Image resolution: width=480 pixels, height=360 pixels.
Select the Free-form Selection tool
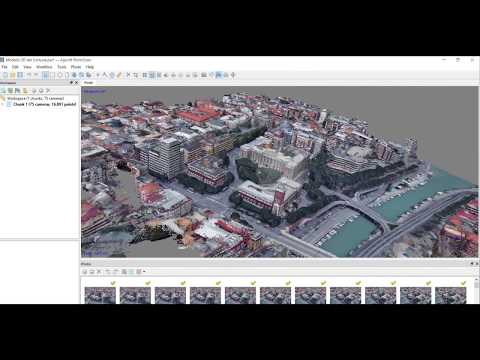pyautogui.click(x=67, y=75)
